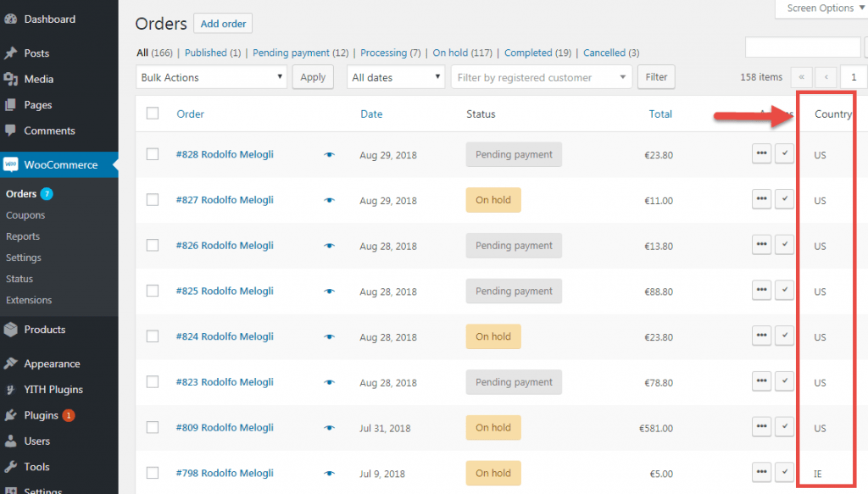
Task: Preview order #828 with the eye icon
Action: (x=329, y=154)
